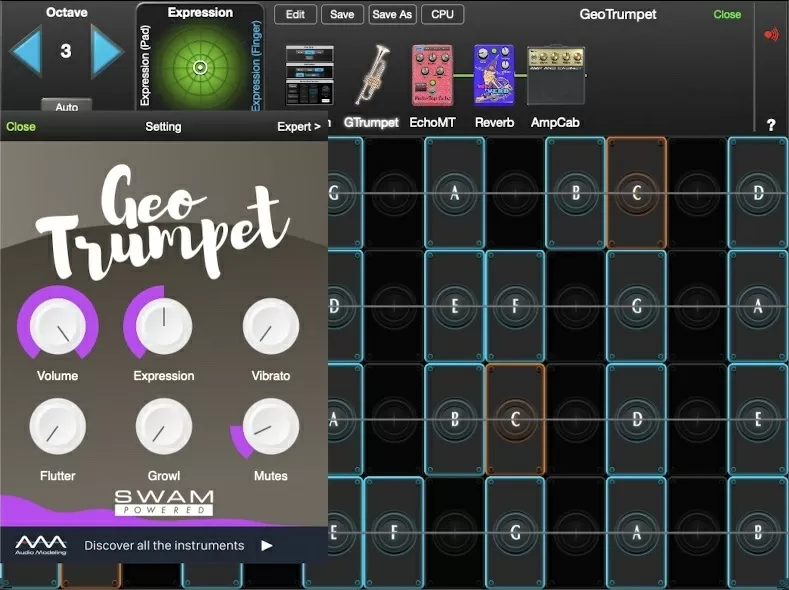Toggle the Auto octave button
The height and width of the screenshot is (590, 789).
tap(66, 106)
